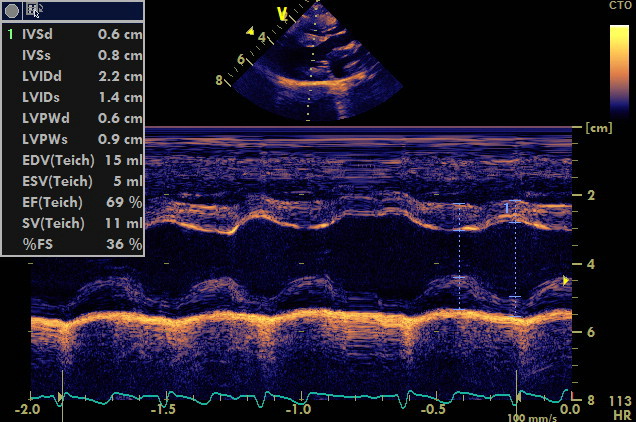This screenshot has width=636, height=422.
Task: Click the yellow focus arrow near depth 4
Action: (x=567, y=281)
